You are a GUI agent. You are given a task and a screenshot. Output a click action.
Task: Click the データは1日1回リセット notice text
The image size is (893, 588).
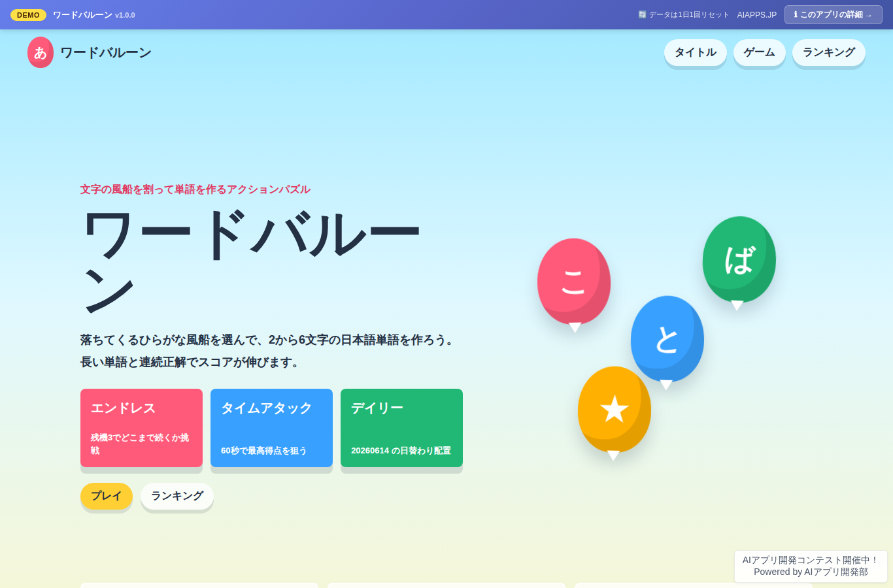click(x=688, y=14)
